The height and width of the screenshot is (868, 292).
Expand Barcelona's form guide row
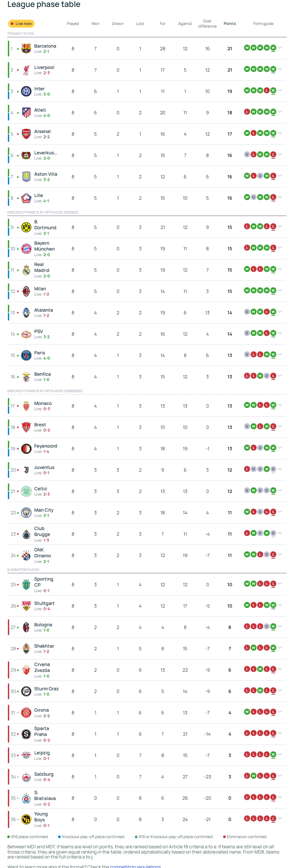[280, 48]
